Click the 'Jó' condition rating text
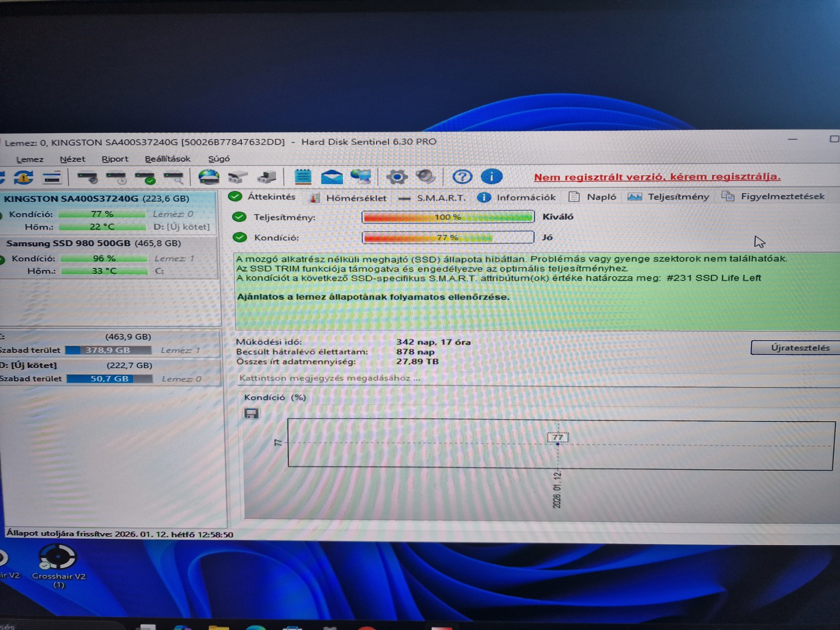Viewport: 840px width, 630px height. coord(547,237)
